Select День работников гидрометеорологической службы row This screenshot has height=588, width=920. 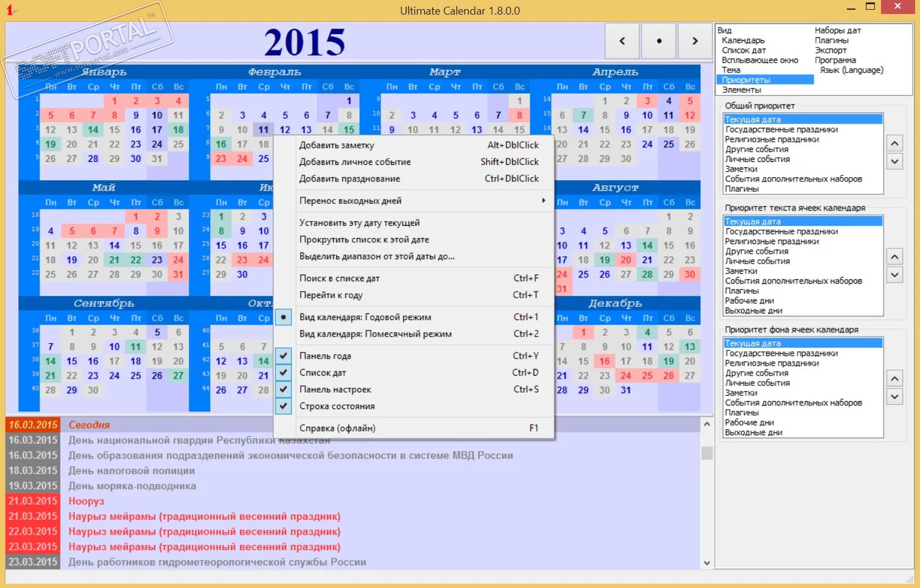[353, 562]
